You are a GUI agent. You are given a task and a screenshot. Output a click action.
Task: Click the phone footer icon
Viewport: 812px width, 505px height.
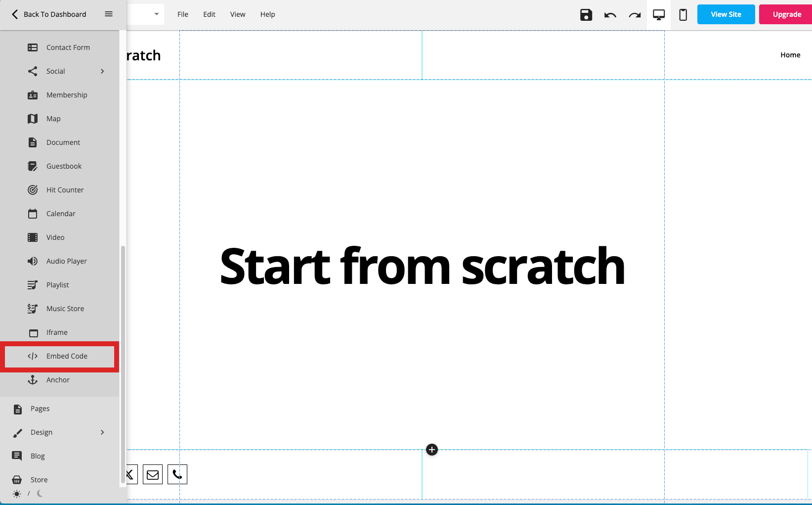tap(177, 474)
